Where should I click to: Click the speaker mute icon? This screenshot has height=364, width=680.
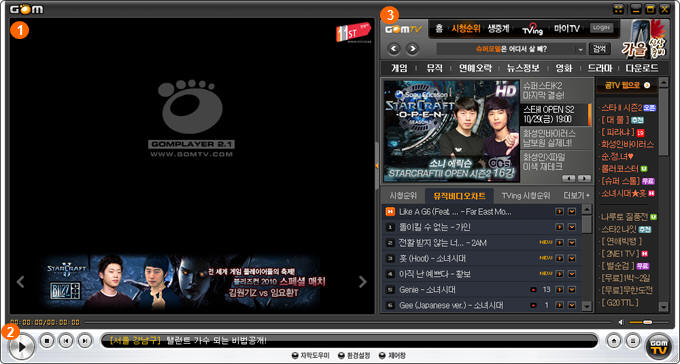621,322
